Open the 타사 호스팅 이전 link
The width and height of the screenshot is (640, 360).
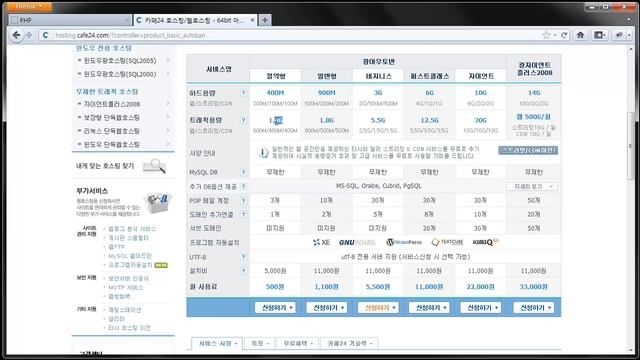[129, 328]
